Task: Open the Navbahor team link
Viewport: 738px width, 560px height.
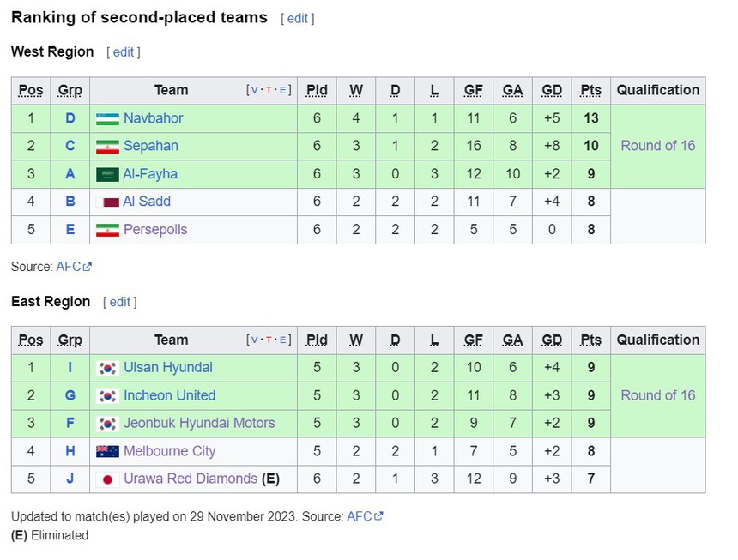Action: [153, 118]
